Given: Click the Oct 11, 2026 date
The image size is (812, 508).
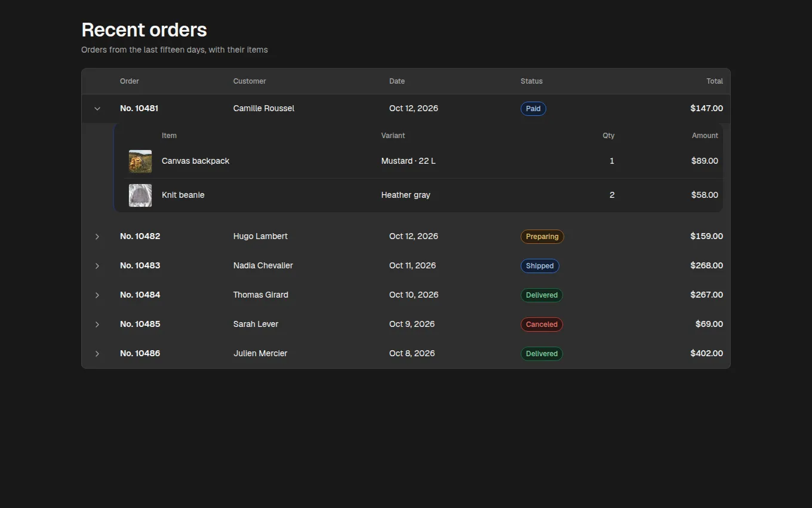Looking at the screenshot, I should [x=413, y=266].
